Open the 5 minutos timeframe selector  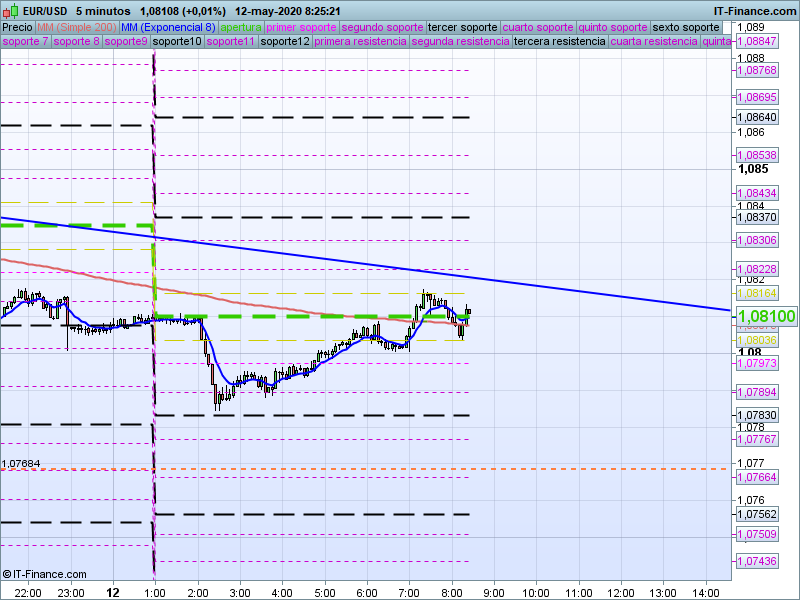[102, 11]
